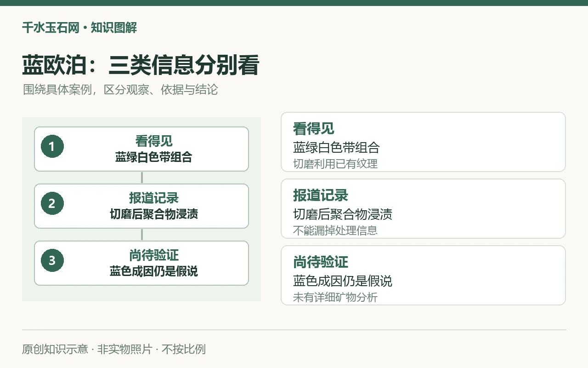The width and height of the screenshot is (588, 368).
Task: Click '蓝色成因仍是假说' text in right card
Action: [x=343, y=281]
